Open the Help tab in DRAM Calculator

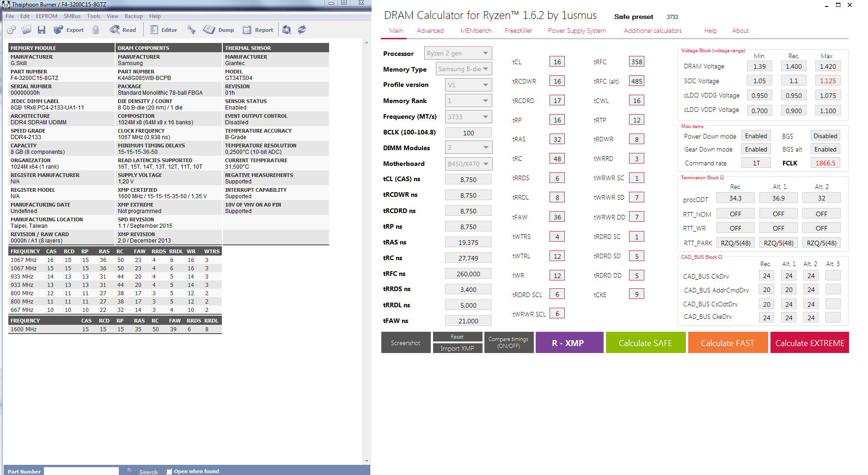coord(710,31)
